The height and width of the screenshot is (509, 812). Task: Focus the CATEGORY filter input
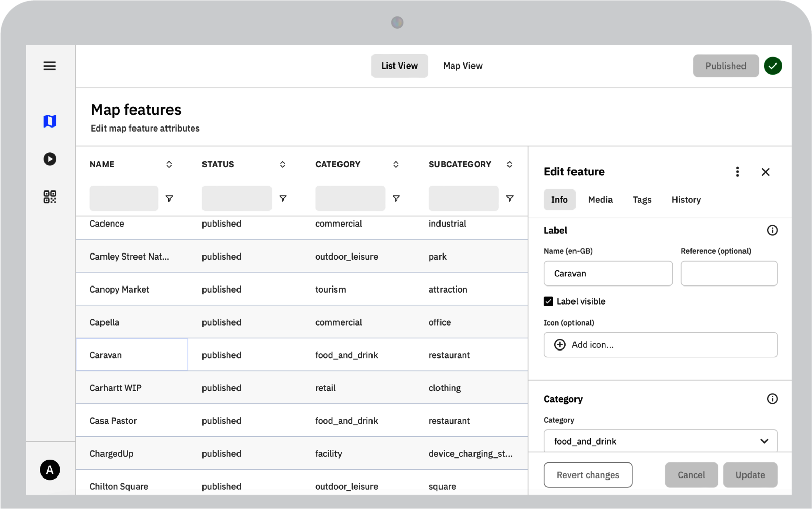pos(350,198)
